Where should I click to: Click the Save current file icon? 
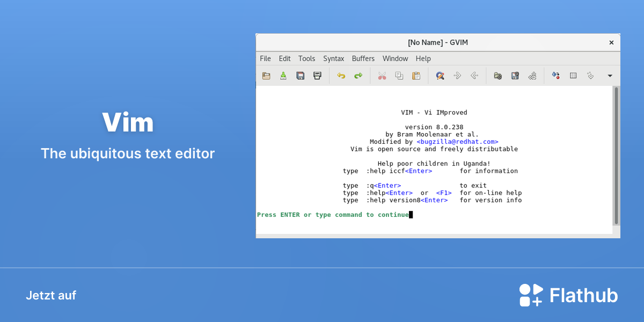click(x=283, y=76)
